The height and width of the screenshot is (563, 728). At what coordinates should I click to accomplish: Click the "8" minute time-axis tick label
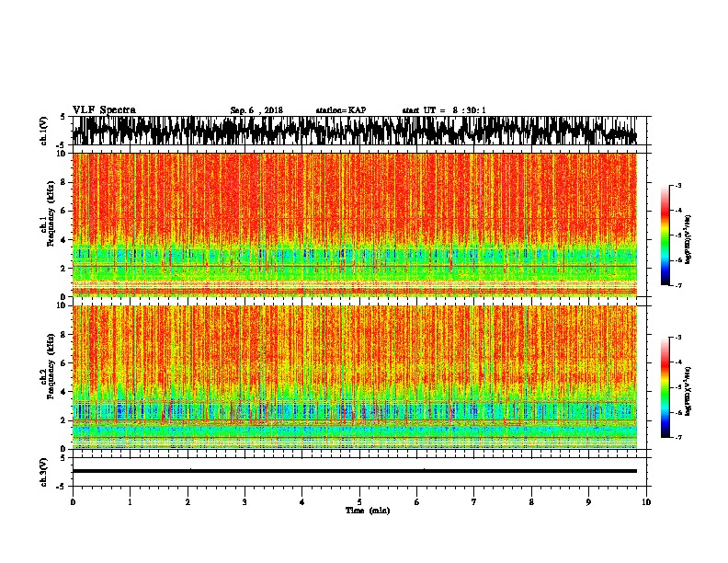click(531, 502)
